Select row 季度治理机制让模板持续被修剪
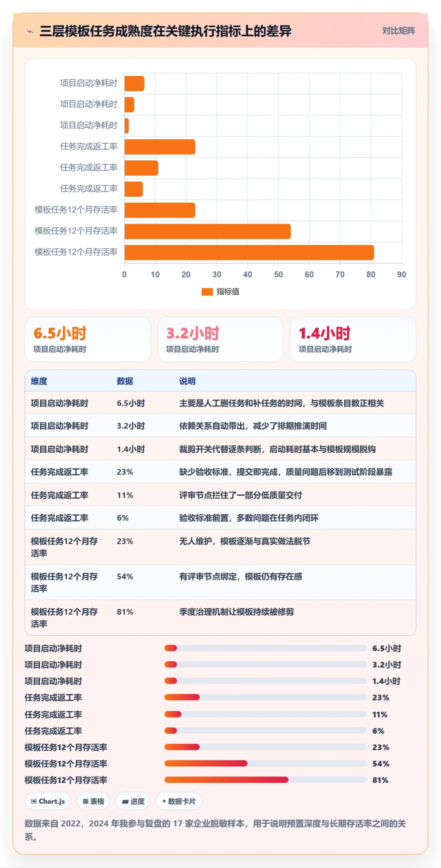 [x=220, y=617]
